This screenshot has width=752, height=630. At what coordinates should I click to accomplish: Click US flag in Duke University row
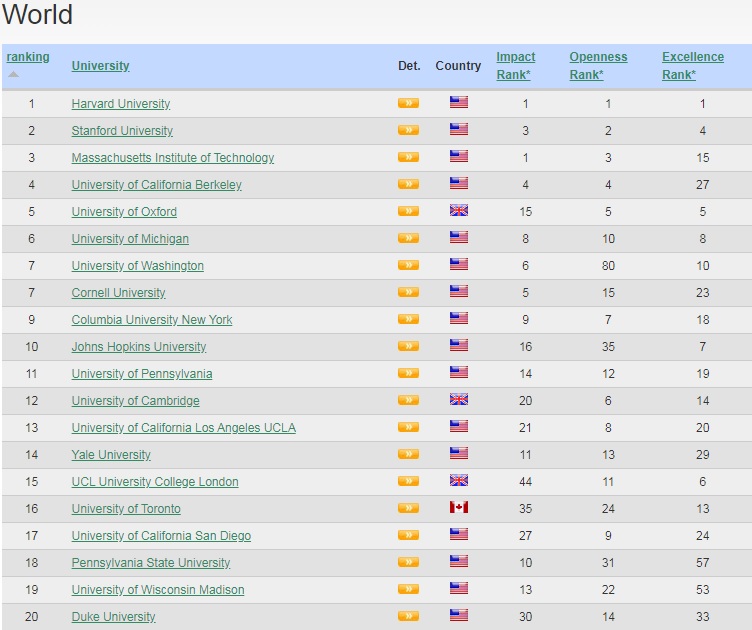point(458,615)
